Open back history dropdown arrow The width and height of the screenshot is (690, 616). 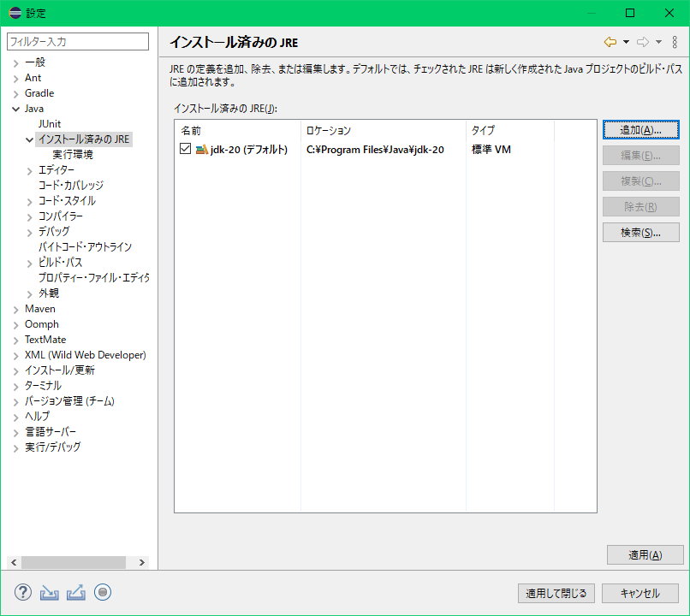click(626, 42)
